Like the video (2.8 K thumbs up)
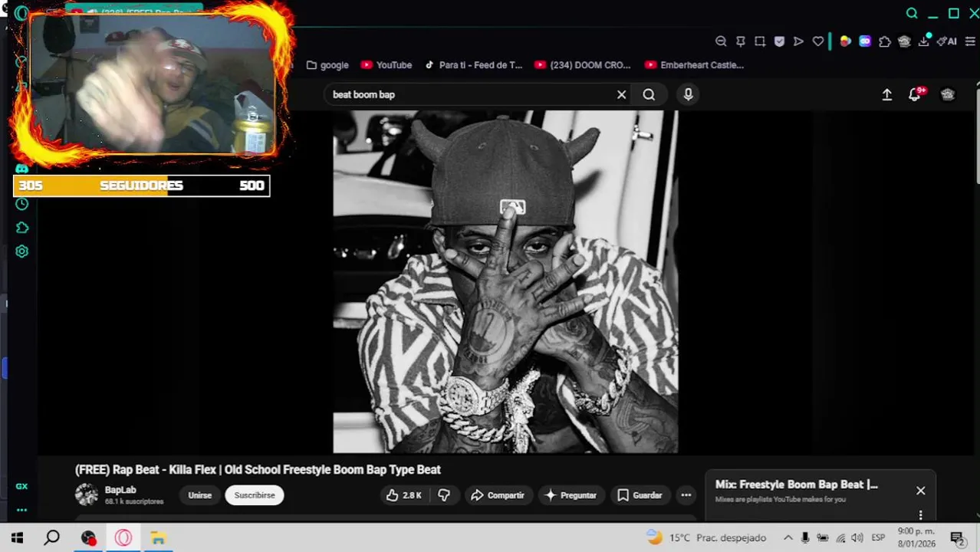The height and width of the screenshot is (552, 980). (x=404, y=495)
